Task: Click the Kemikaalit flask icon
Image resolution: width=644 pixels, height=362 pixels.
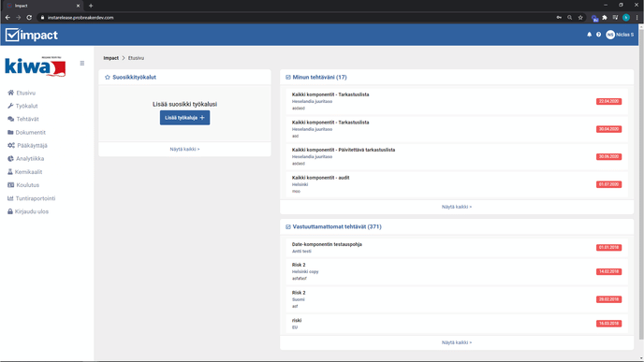Action: (10, 172)
